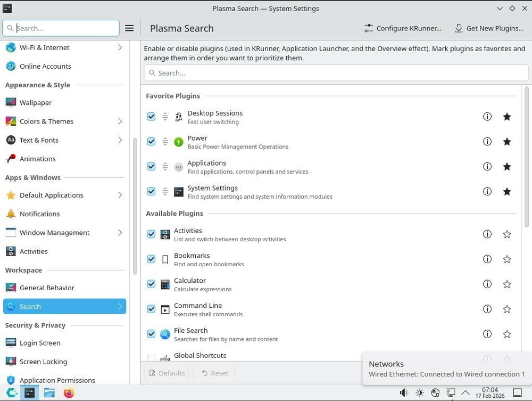Select the Power plugin icon
The width and height of the screenshot is (532, 401).
[x=178, y=141]
